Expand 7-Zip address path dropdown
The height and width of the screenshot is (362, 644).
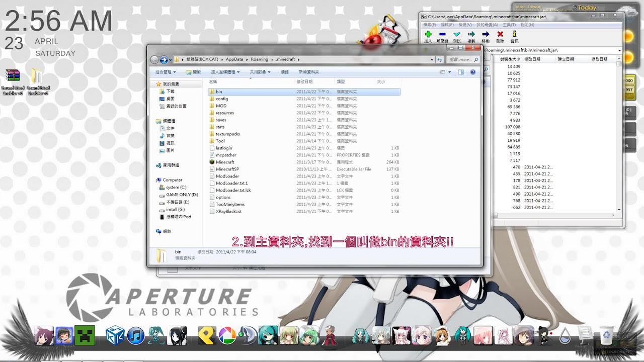click(619, 50)
